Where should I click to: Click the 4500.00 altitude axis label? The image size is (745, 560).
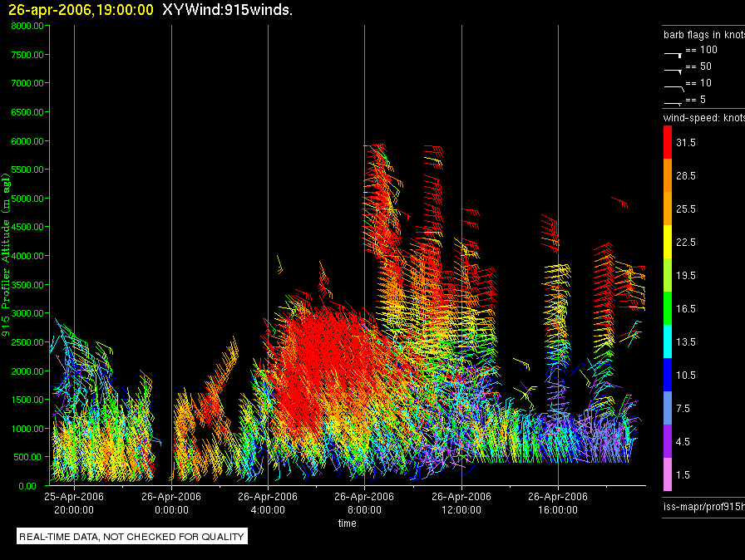click(27, 227)
